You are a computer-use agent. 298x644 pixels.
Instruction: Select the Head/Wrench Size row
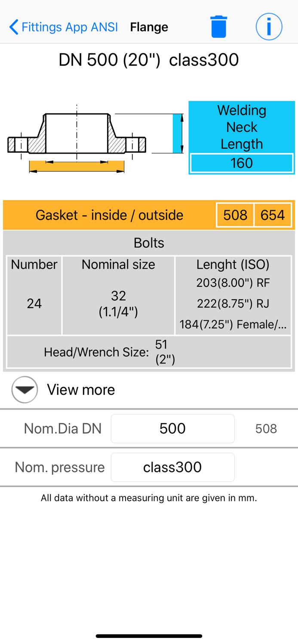tap(149, 352)
